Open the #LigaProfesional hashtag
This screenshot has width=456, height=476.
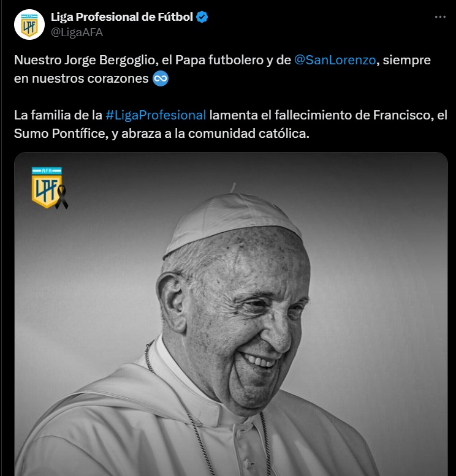(x=156, y=115)
